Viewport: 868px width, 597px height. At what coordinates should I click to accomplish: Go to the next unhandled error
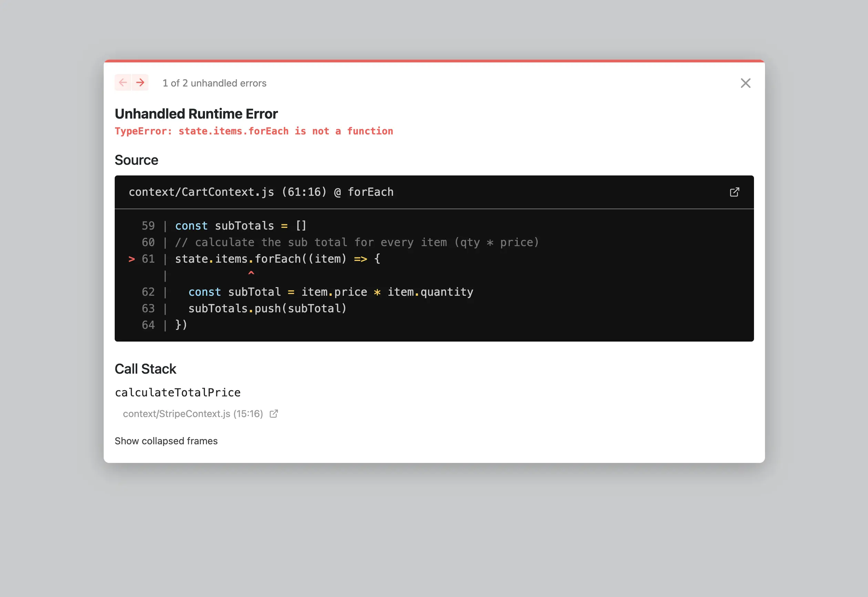[x=140, y=83]
